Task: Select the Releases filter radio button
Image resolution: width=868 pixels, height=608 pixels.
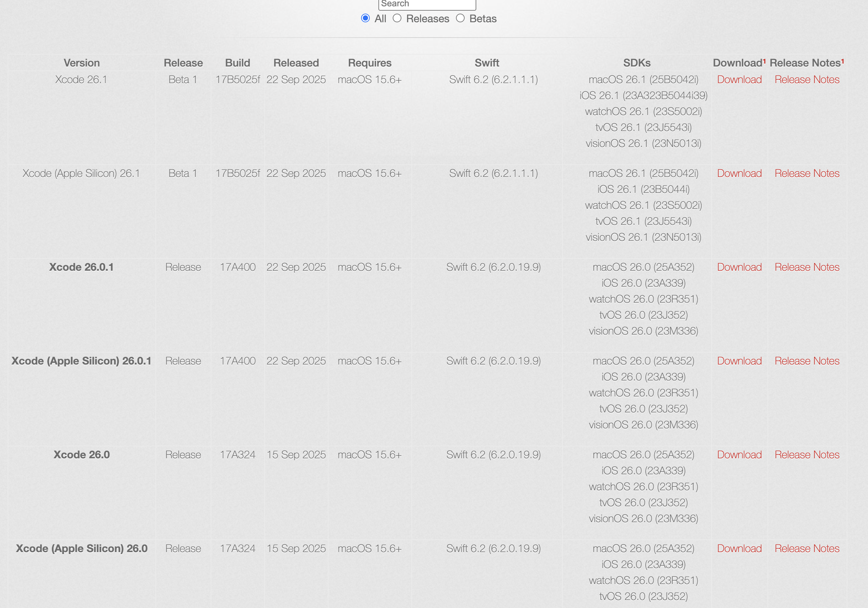Action: point(397,18)
